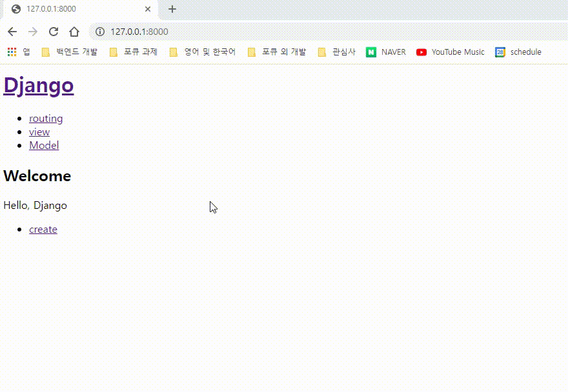Reload the current page

54,32
